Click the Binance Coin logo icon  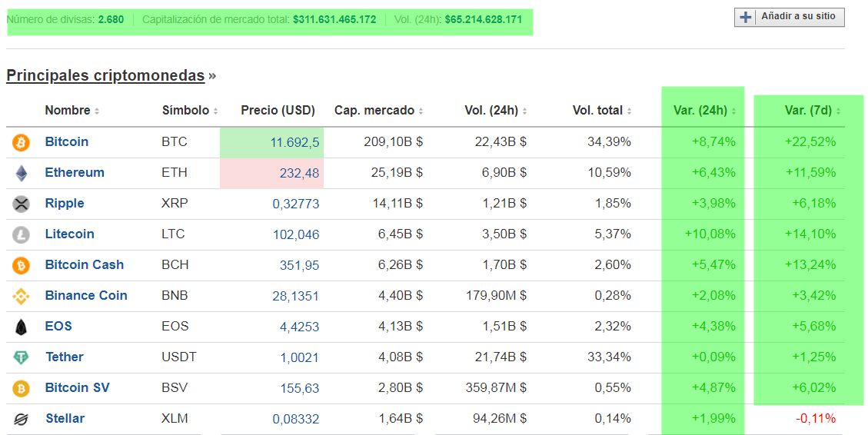click(21, 296)
